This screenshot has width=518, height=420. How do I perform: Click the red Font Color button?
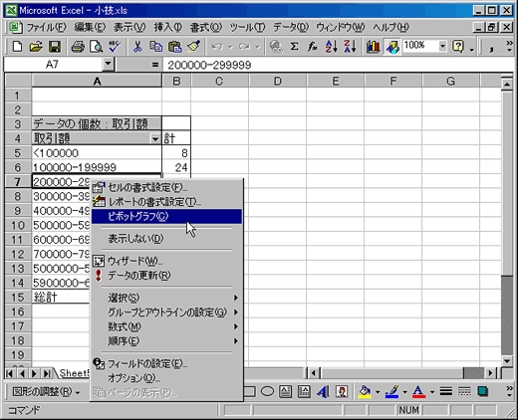click(418, 392)
